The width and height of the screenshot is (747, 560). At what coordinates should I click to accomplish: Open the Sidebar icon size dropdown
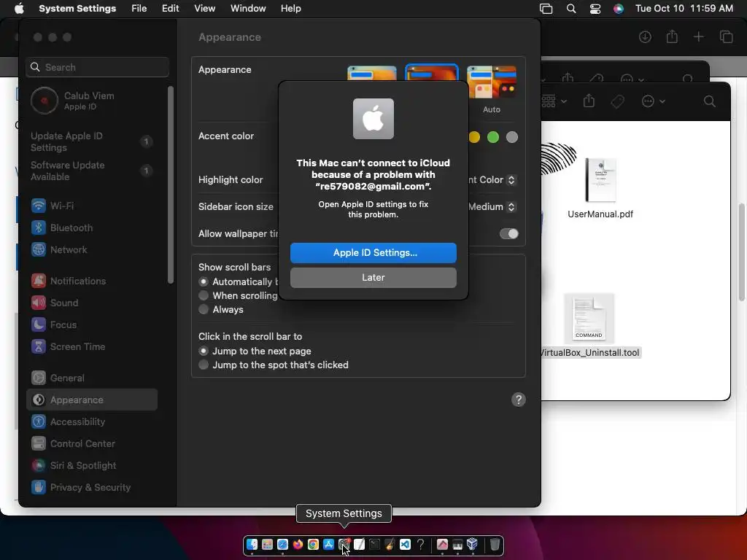(x=511, y=206)
